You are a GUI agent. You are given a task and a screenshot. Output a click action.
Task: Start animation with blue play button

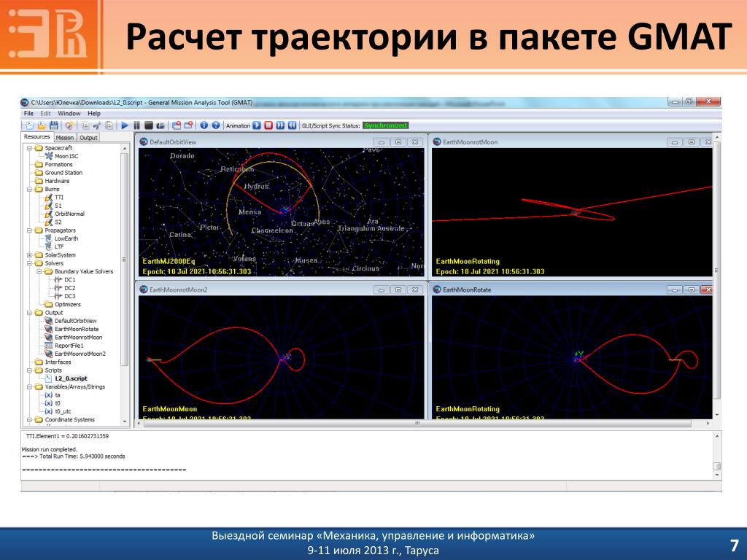coord(257,125)
